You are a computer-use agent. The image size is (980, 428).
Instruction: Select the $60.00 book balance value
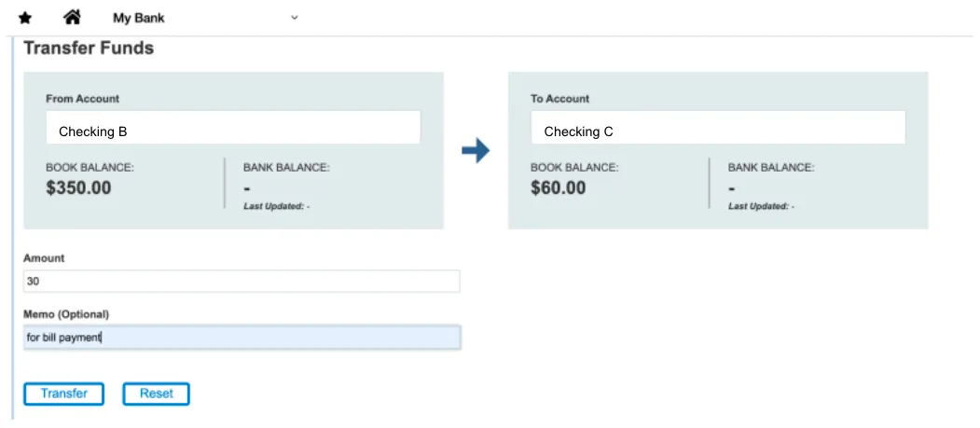tap(559, 188)
